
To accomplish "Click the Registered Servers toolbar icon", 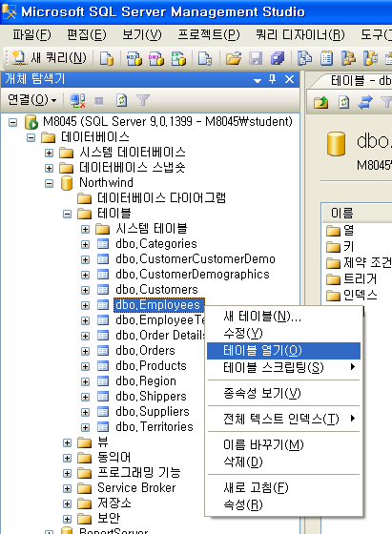I will [305, 58].
